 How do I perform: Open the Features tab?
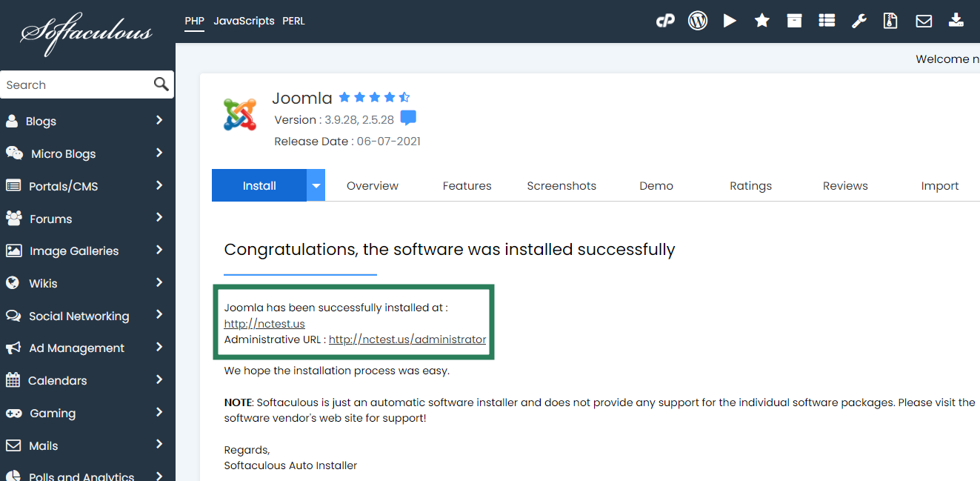(x=467, y=186)
